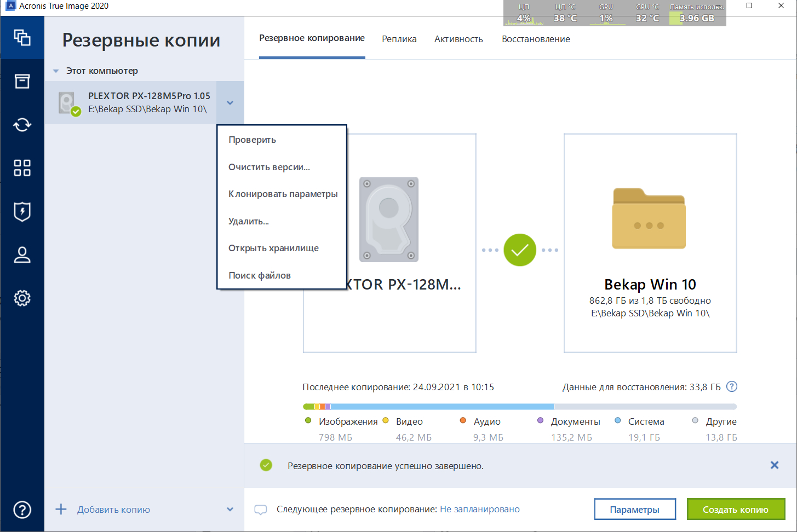
Task: Click the '862,8 ГБ из 1,8 ТБ свободно' text
Action: pos(650,300)
